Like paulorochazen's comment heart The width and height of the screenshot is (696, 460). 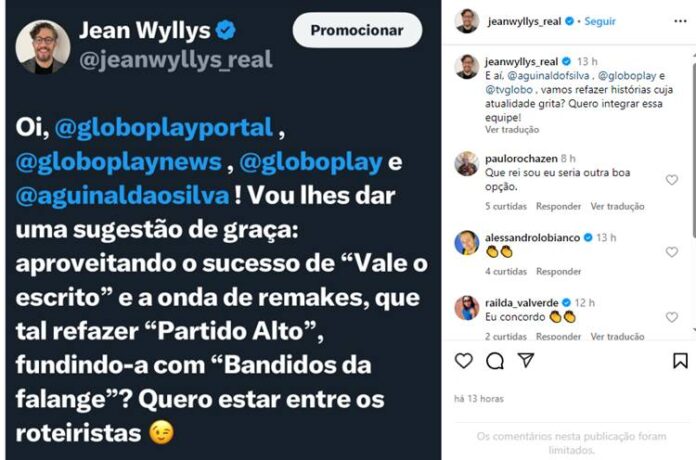[672, 179]
